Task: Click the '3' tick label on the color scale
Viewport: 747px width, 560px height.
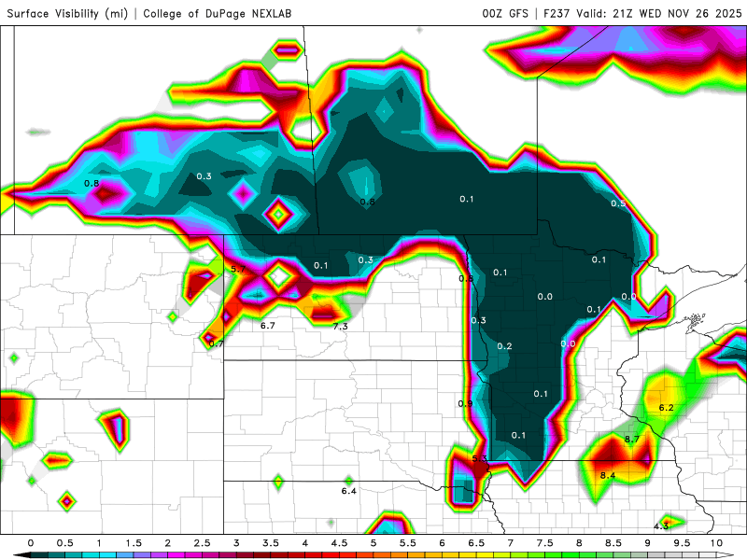Action: click(x=236, y=543)
